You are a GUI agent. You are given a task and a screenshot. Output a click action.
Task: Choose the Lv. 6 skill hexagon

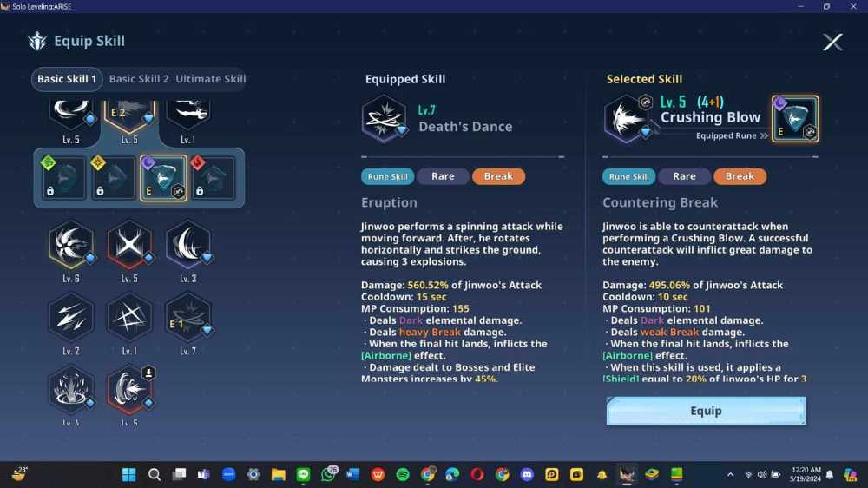[x=71, y=245]
